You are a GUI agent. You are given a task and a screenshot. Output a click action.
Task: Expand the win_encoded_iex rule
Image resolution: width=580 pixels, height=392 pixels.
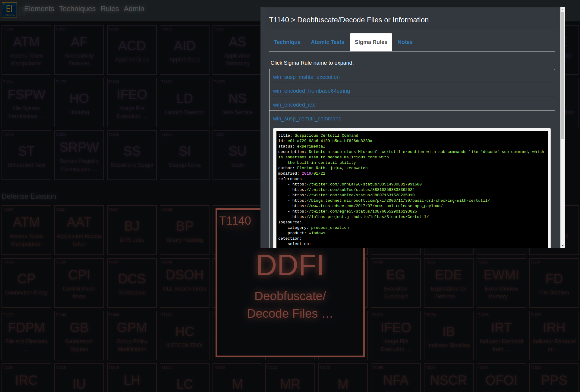coord(294,105)
